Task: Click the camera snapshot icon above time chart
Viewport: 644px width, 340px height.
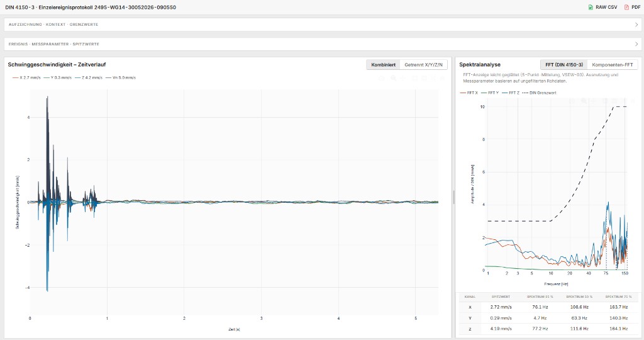Action: coord(382,78)
